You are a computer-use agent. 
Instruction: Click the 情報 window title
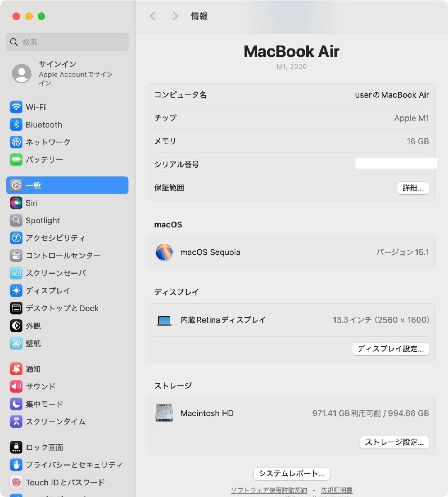pos(199,16)
